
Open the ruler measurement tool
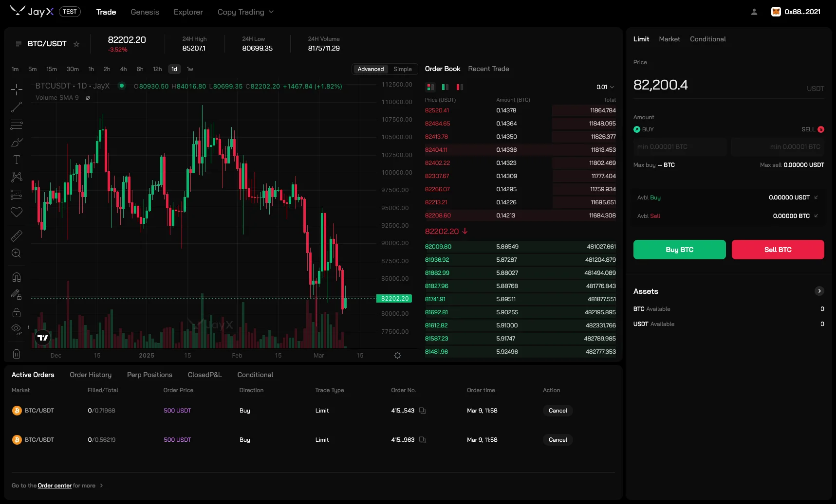[x=17, y=236]
